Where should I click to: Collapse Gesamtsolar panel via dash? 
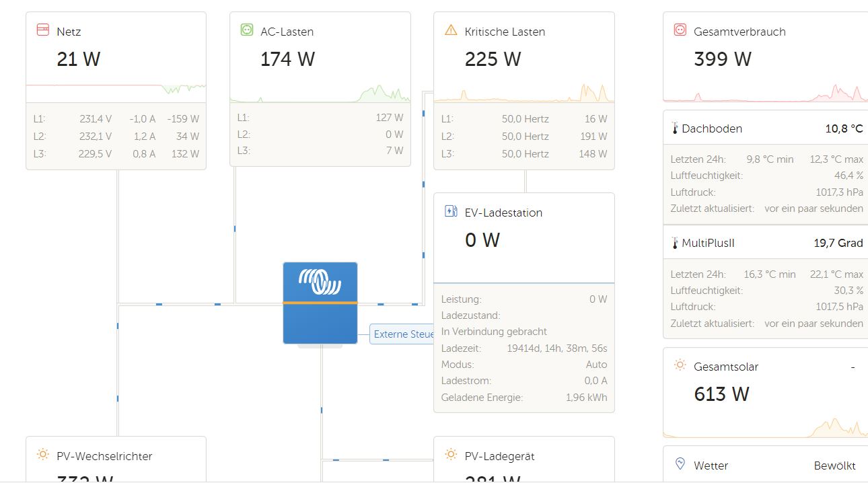tap(853, 367)
